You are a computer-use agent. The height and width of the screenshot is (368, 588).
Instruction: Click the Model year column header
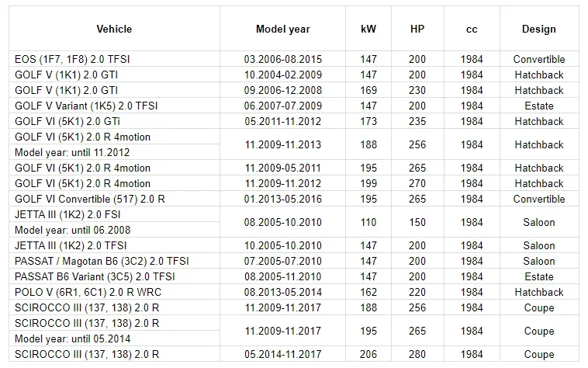tap(282, 29)
